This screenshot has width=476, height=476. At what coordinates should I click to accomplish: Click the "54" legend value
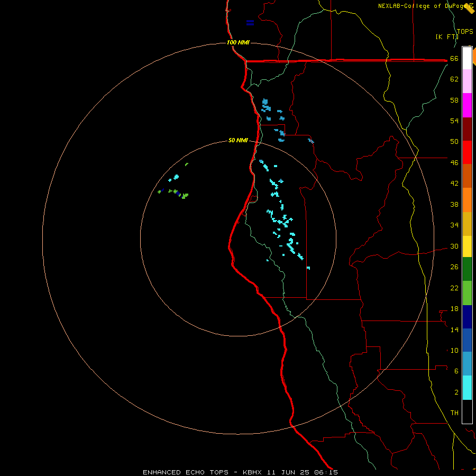pyautogui.click(x=454, y=121)
